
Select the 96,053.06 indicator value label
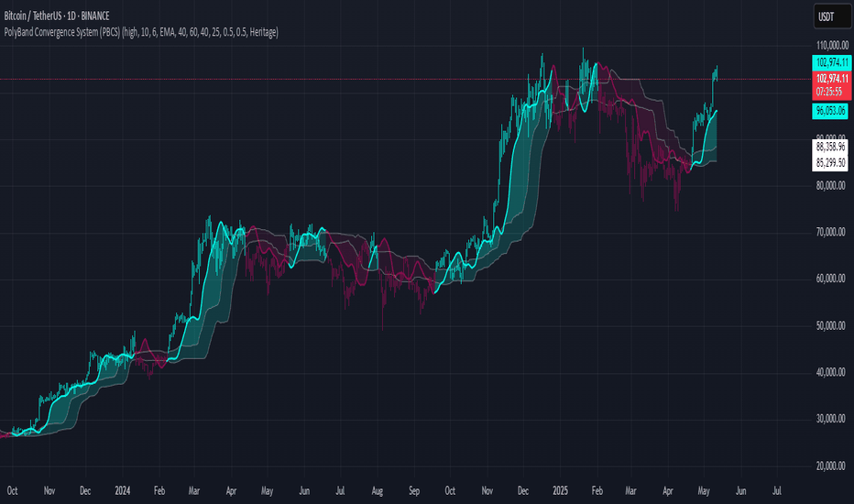tap(830, 111)
